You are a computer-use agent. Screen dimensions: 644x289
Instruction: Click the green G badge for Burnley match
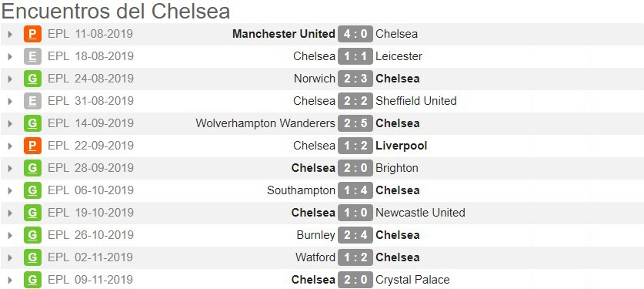(x=32, y=235)
